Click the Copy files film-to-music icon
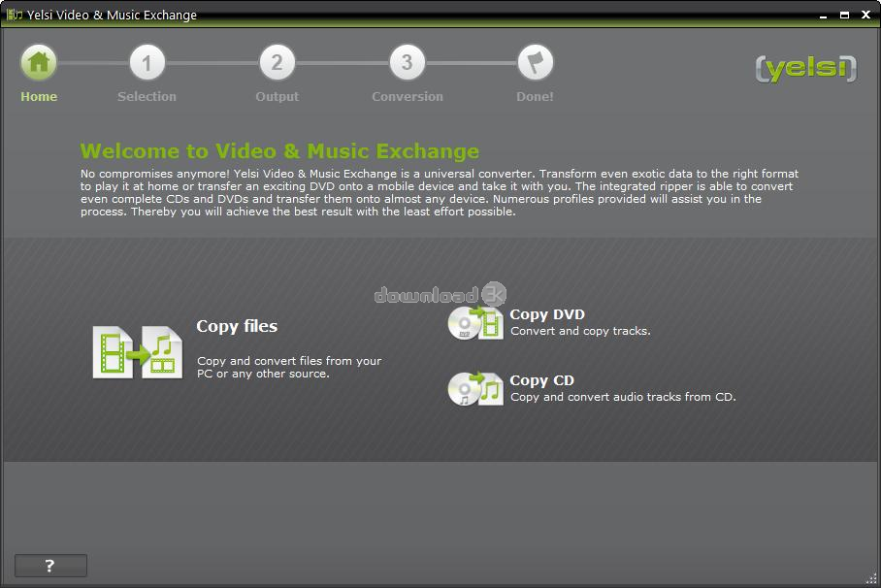Image resolution: width=881 pixels, height=588 pixels. tap(138, 352)
